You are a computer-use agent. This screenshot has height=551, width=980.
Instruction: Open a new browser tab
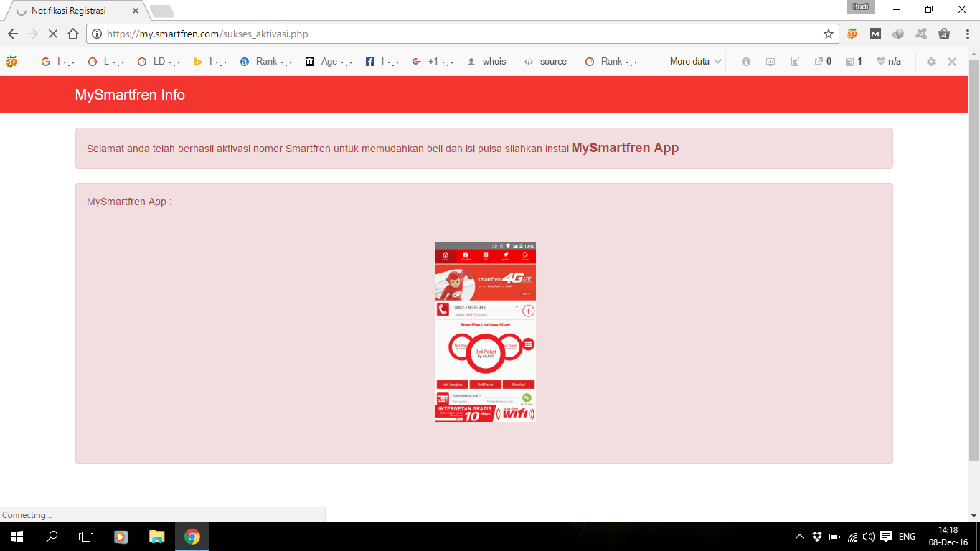tap(162, 11)
